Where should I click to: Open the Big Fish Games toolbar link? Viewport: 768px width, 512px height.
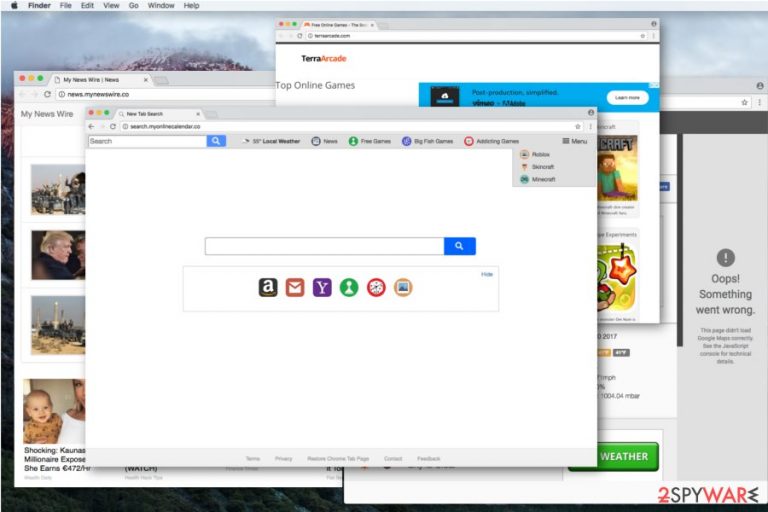pos(428,141)
